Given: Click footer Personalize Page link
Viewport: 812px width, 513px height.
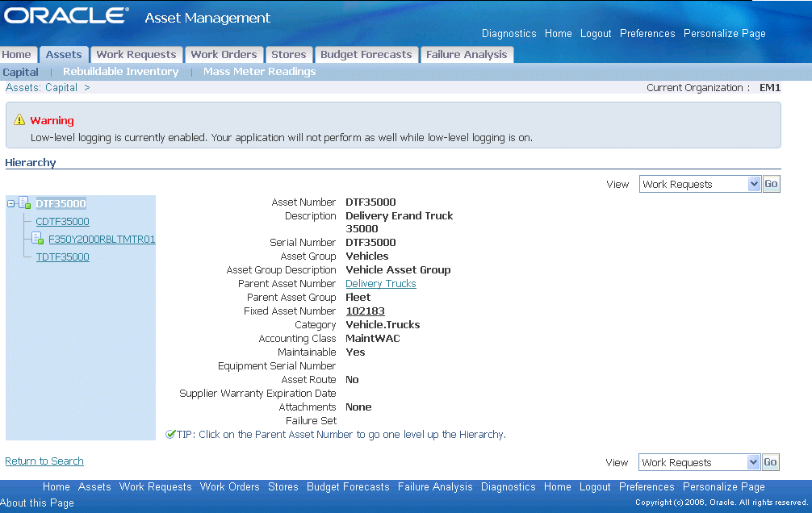Looking at the screenshot, I should [723, 486].
